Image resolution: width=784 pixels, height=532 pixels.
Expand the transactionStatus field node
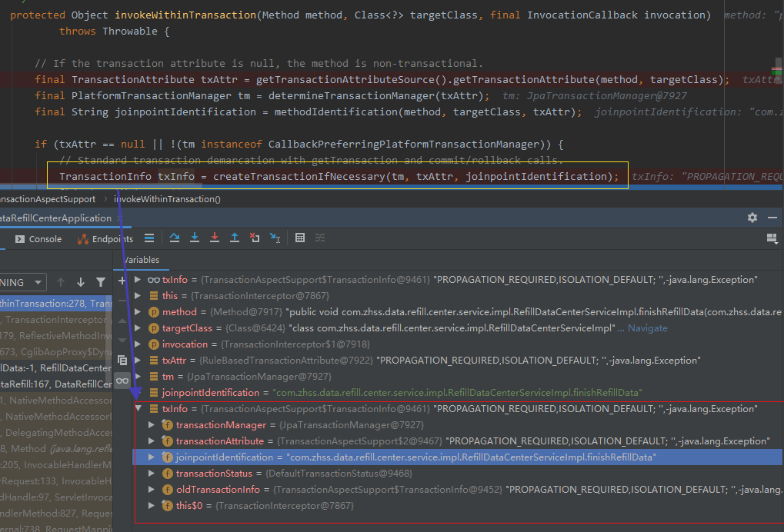(153, 474)
